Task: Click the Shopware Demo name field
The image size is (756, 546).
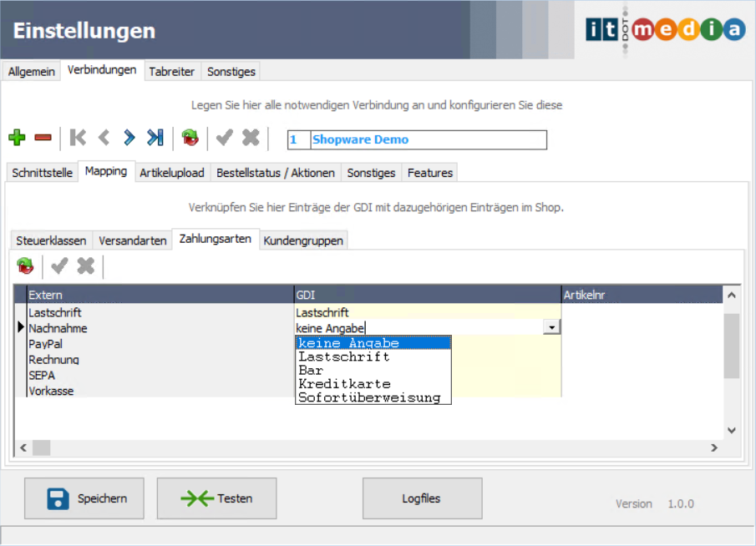Action: (428, 139)
